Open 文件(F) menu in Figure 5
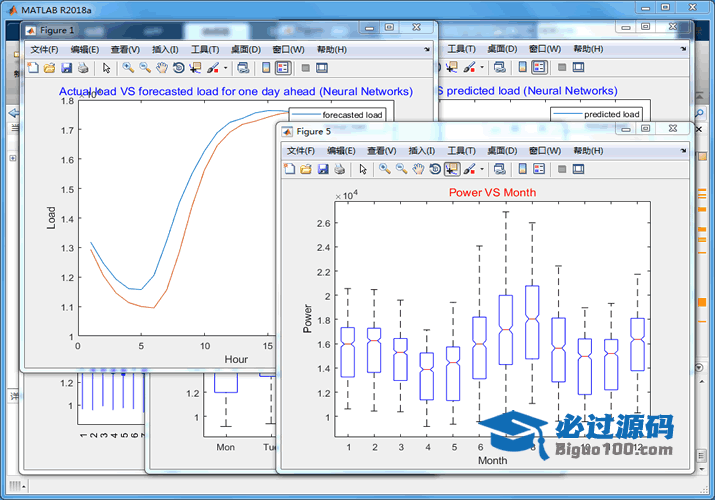 click(301, 150)
